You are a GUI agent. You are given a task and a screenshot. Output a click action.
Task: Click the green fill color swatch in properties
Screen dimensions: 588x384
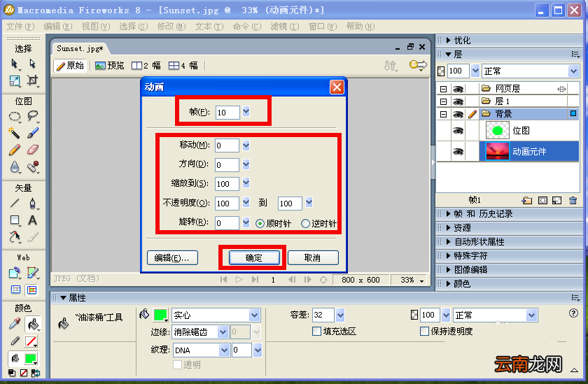click(x=160, y=315)
